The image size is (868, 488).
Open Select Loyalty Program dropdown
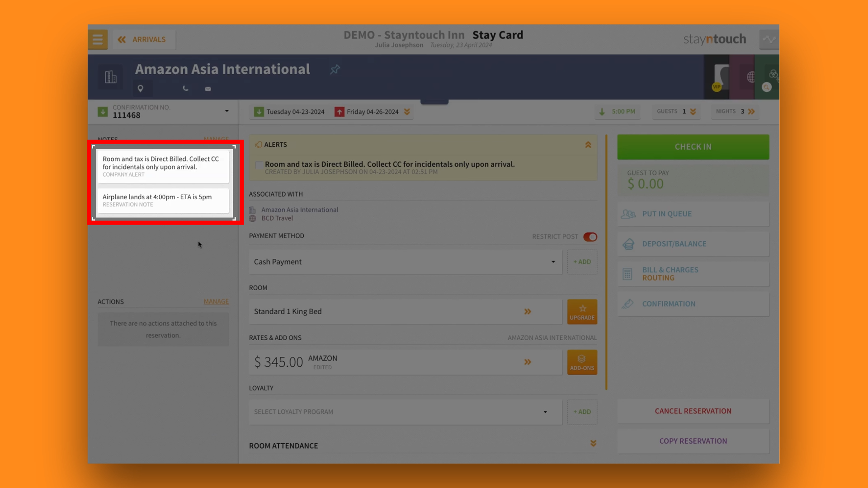coord(405,412)
